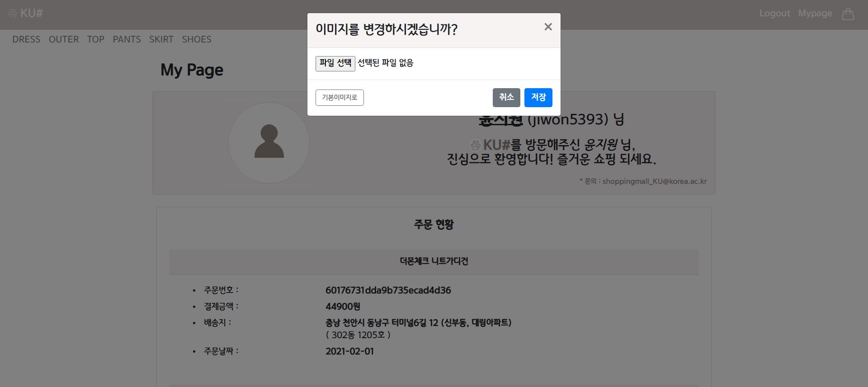Open the Mypage link
868x387 pixels.
tap(815, 14)
